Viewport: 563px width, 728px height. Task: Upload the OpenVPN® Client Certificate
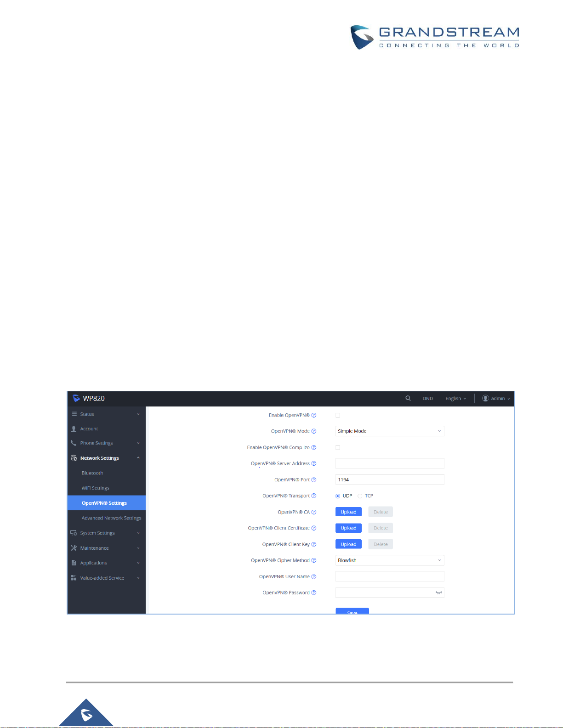pos(348,528)
